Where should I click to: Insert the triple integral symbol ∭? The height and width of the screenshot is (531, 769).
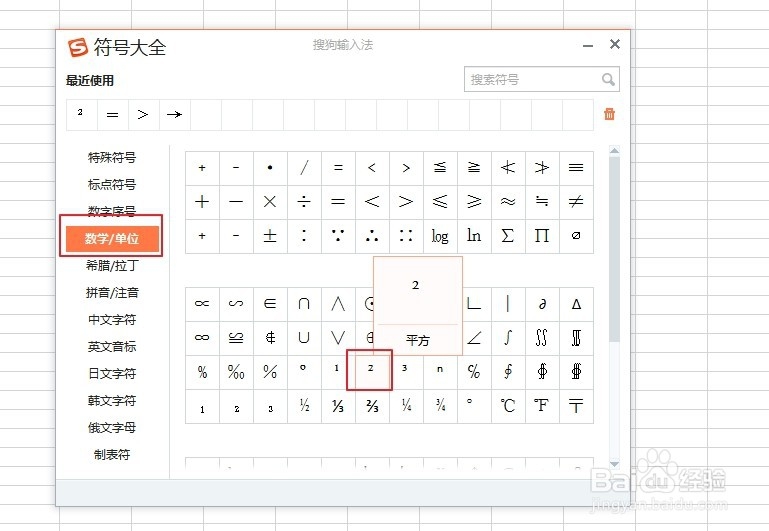576,338
